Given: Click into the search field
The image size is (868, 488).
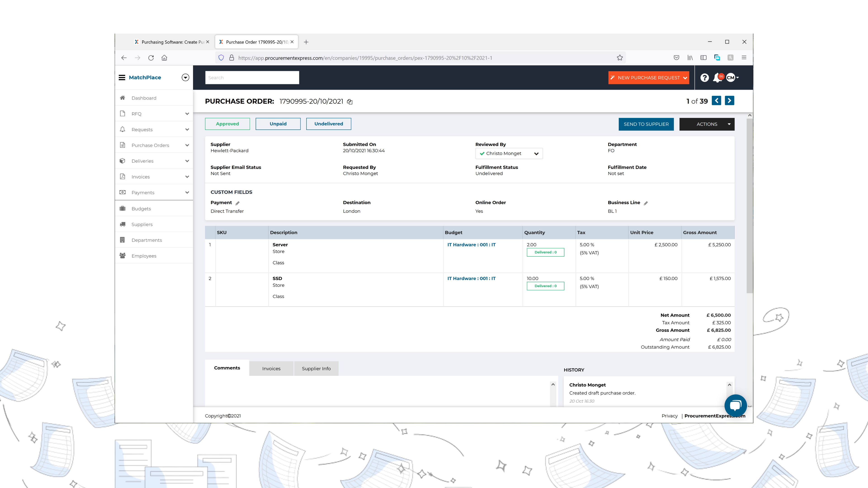Looking at the screenshot, I should coord(252,77).
